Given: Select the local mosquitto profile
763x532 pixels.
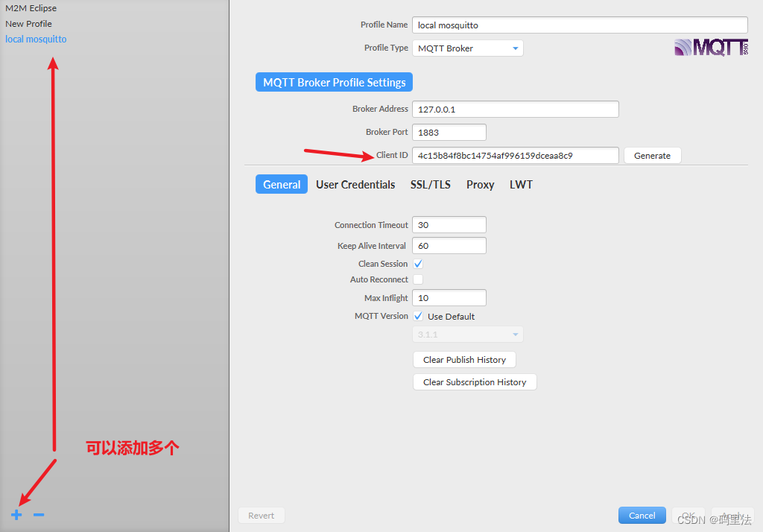Looking at the screenshot, I should point(36,39).
